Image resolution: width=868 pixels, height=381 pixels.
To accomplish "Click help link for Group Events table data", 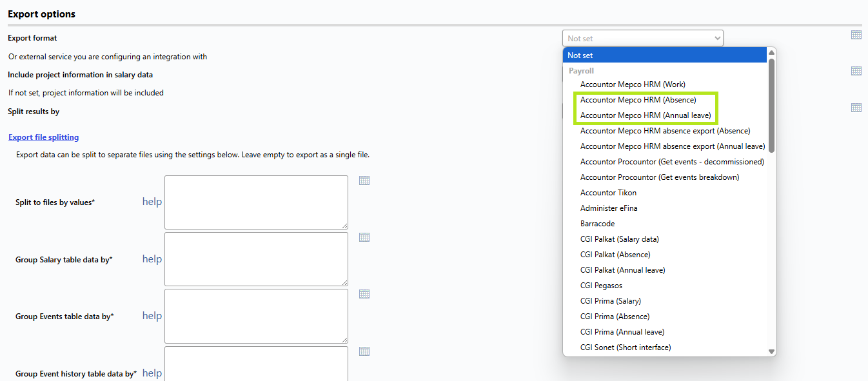I will pyautogui.click(x=152, y=315).
